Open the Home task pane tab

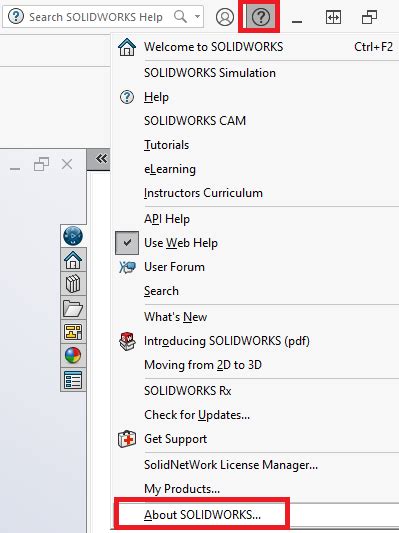[x=73, y=260]
